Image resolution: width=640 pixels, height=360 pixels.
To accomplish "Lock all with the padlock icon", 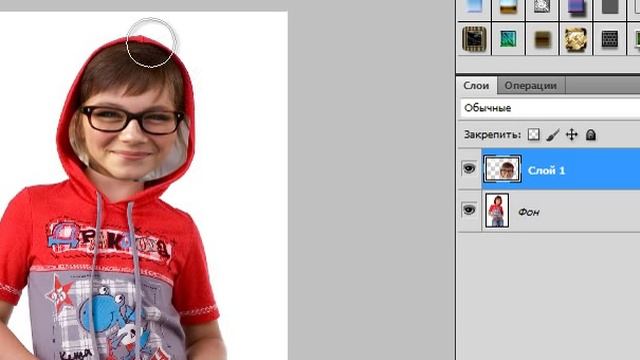I will 591,135.
